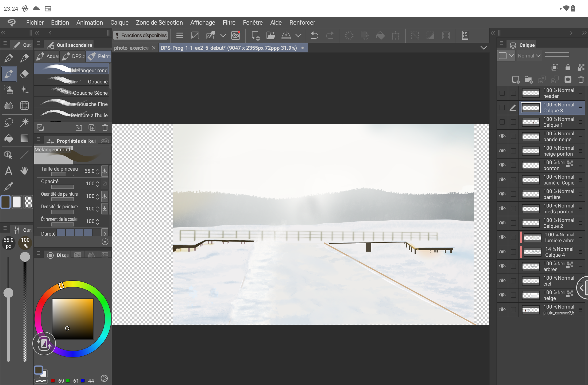This screenshot has height=385, width=588.
Task: Hide the bande neige layer
Action: [x=502, y=136]
